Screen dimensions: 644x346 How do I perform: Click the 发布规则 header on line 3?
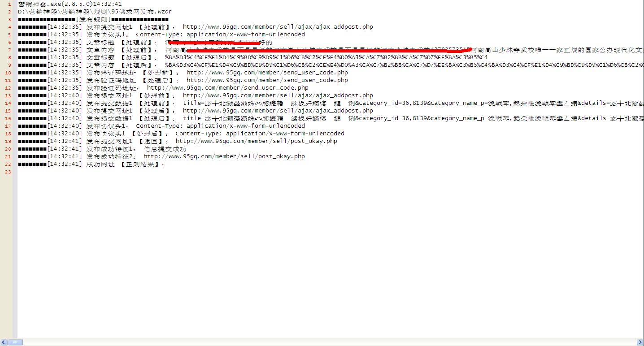[x=93, y=19]
